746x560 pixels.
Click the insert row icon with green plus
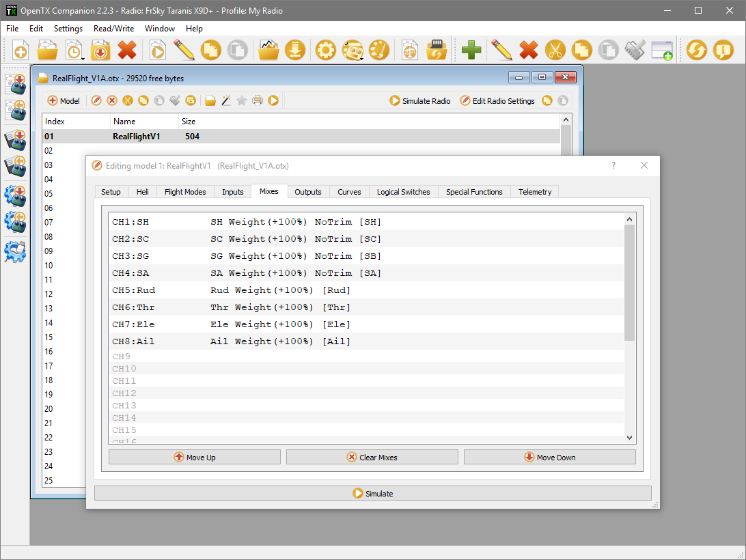coord(662,50)
